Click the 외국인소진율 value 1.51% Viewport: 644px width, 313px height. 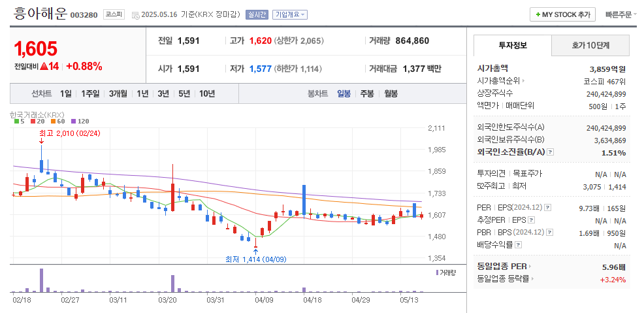coord(615,153)
